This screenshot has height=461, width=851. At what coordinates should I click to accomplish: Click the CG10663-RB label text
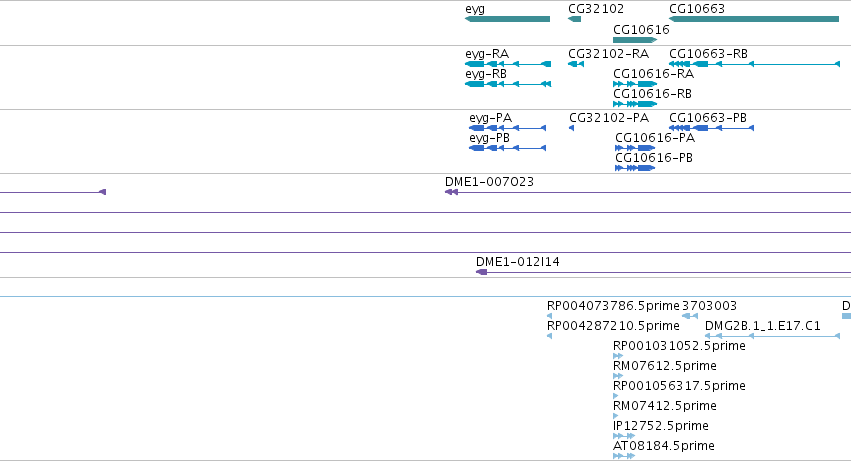(708, 54)
